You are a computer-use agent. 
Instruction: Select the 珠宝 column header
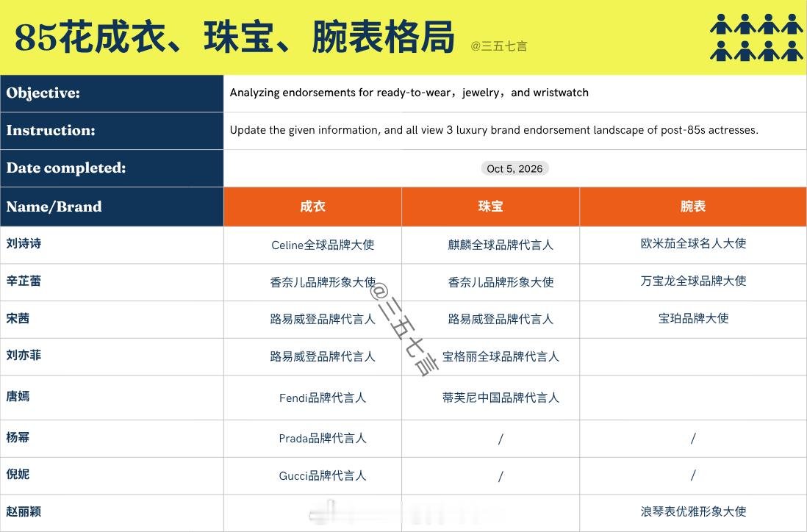pos(490,206)
